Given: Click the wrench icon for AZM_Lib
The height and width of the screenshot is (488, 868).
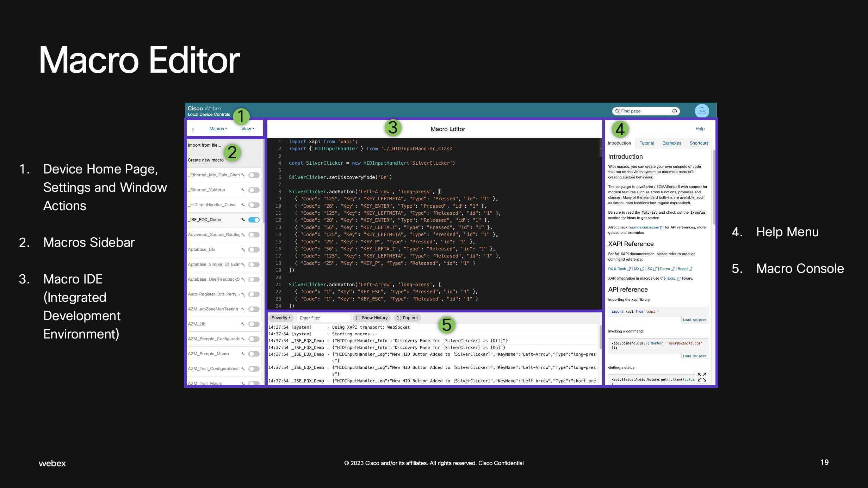Looking at the screenshot, I should [243, 324].
